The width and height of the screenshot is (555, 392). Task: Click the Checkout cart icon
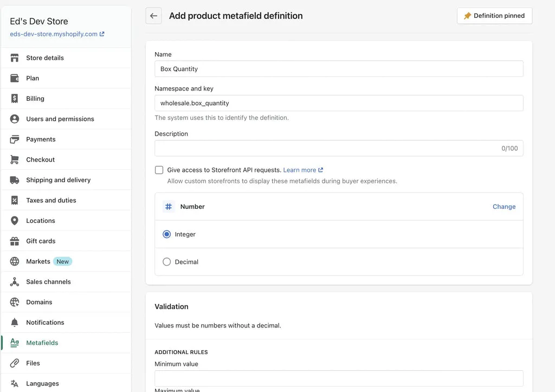(15, 160)
